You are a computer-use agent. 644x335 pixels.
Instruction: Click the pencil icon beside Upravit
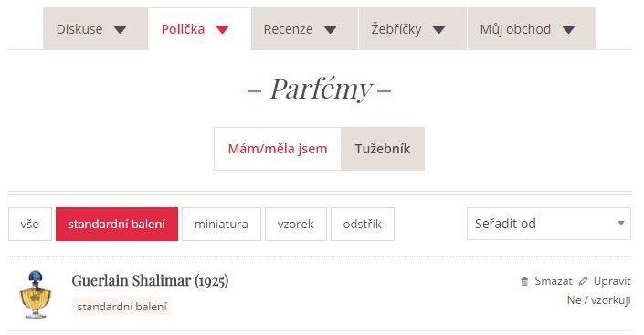click(x=583, y=281)
